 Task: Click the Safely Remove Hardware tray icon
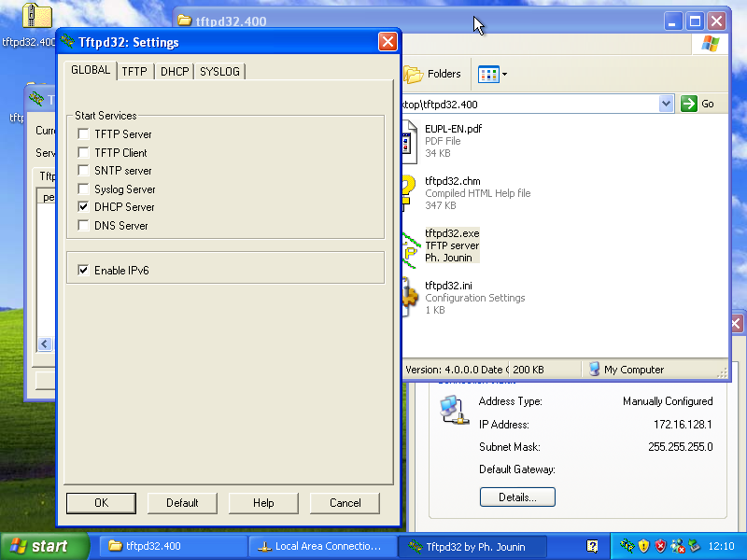(694, 546)
